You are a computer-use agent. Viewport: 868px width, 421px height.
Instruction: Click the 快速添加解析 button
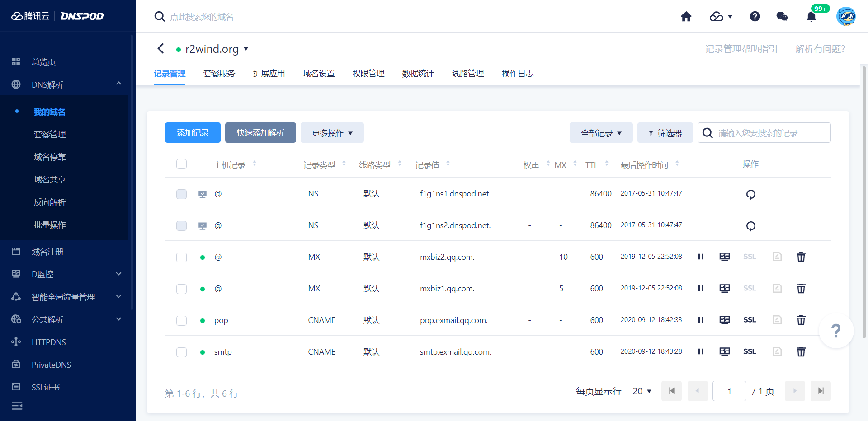point(260,133)
